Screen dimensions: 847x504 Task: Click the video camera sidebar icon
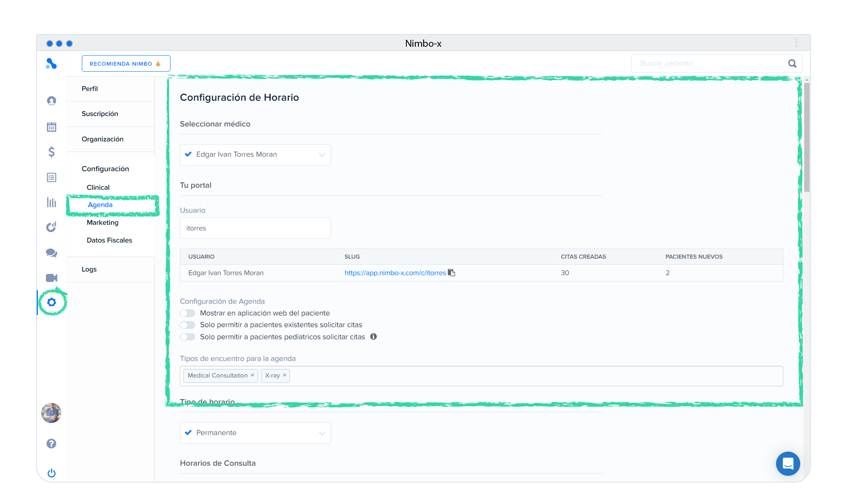coord(51,278)
